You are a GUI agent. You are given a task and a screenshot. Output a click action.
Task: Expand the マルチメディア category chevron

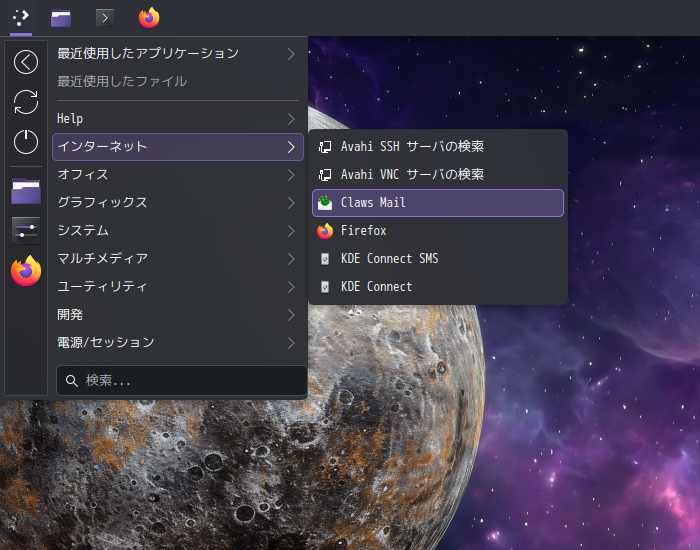[x=291, y=259]
